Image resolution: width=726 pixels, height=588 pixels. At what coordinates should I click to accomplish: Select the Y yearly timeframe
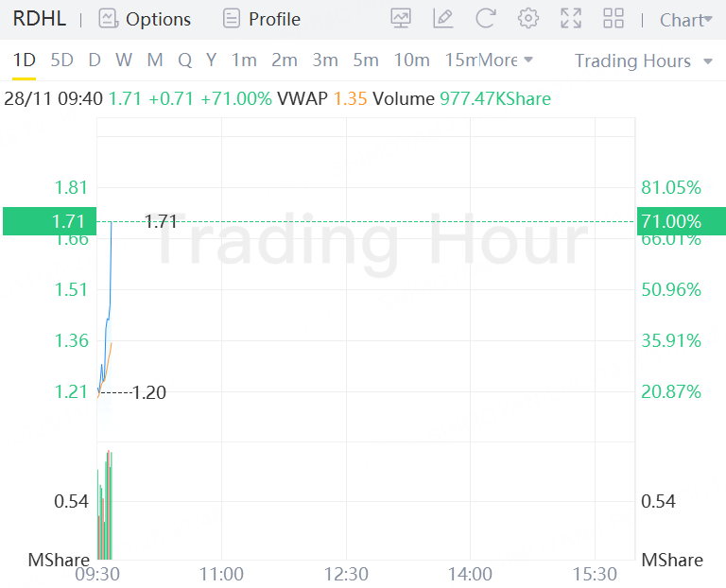(x=211, y=61)
